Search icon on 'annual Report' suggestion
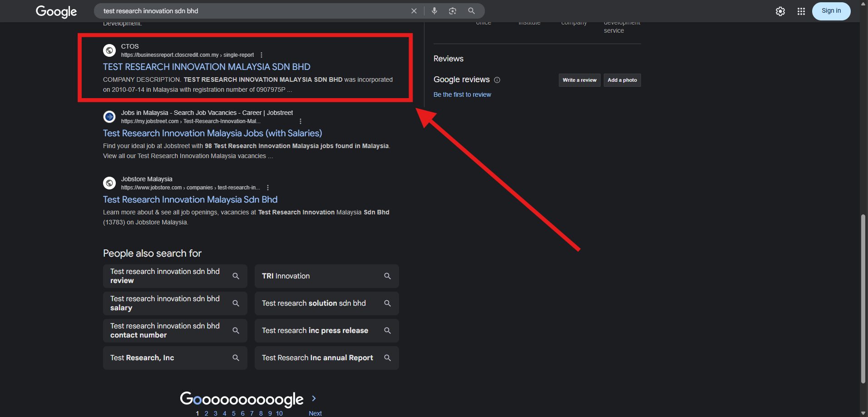Screen dimensions: 868x417 388,358
